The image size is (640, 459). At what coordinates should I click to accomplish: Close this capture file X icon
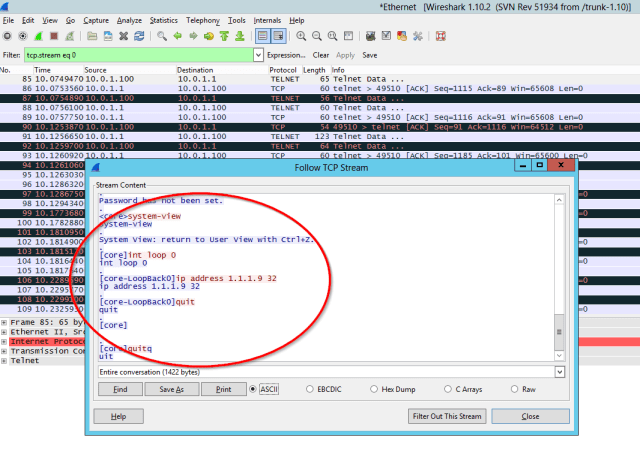tap(123, 36)
